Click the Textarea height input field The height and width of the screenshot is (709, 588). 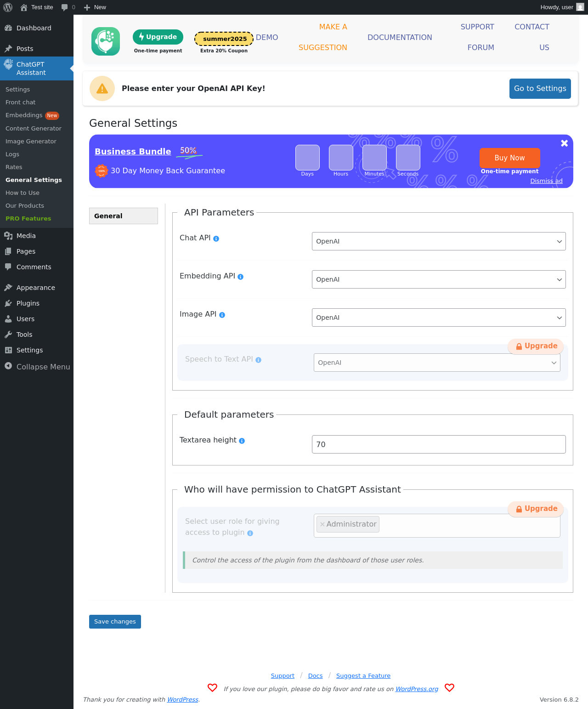coord(439,444)
